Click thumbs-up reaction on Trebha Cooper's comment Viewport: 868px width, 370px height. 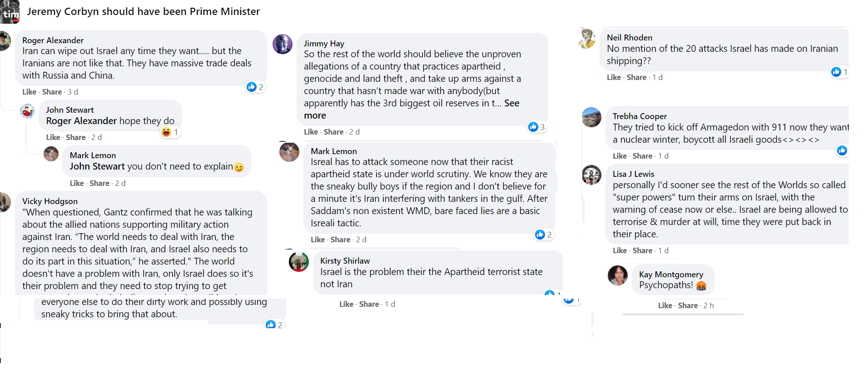[842, 150]
